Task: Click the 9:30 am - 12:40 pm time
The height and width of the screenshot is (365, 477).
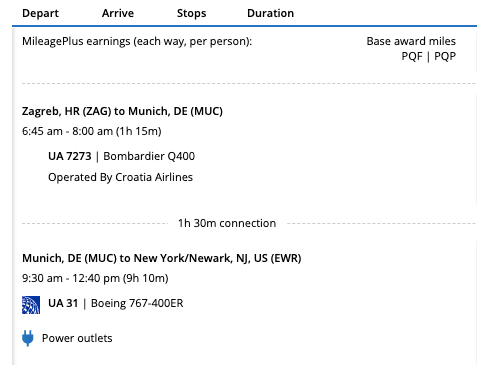Action: click(95, 278)
